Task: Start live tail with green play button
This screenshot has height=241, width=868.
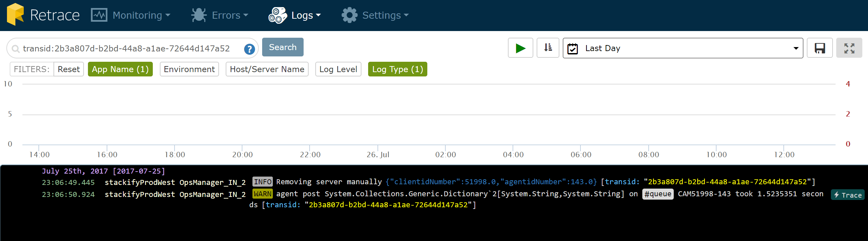Action: pos(520,48)
